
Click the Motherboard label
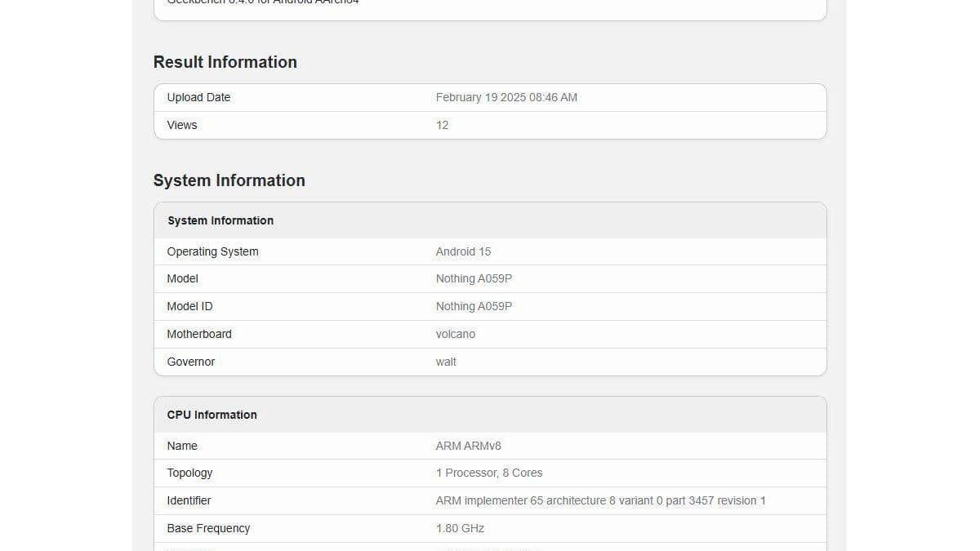199,334
